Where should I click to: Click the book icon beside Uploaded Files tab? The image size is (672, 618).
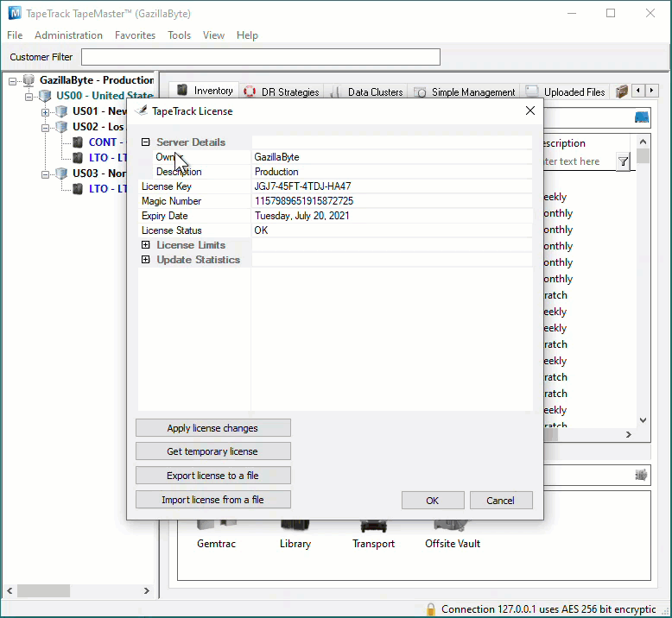pos(621,91)
